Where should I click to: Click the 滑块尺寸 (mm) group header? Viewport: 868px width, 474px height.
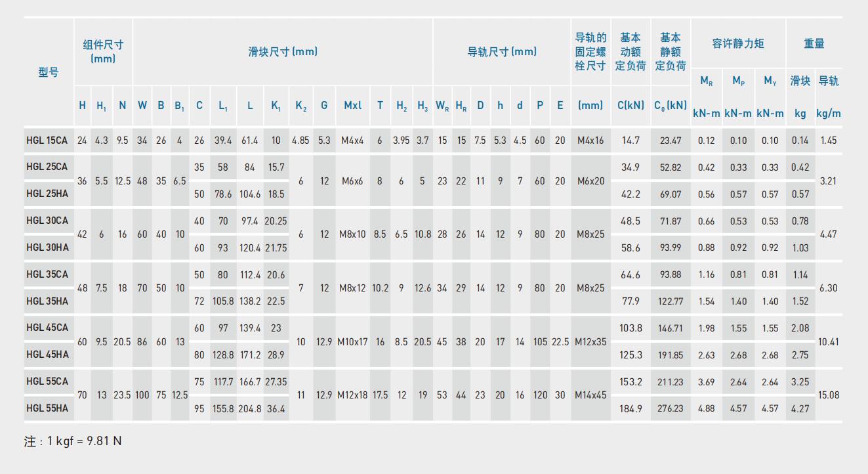coord(282,51)
